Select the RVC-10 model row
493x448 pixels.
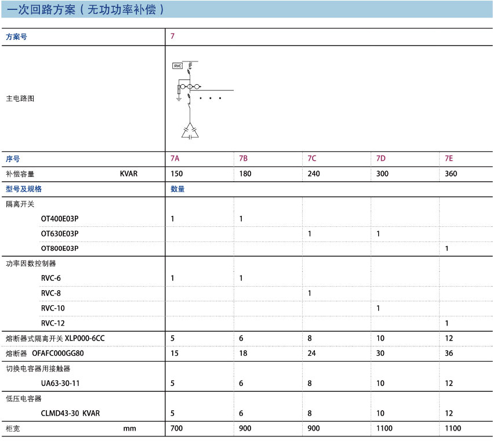[x=53, y=308]
